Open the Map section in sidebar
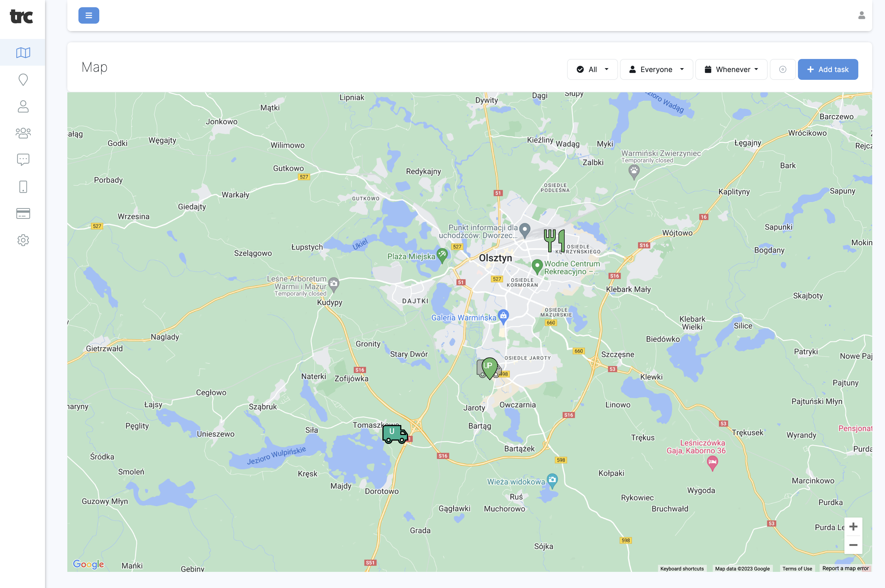This screenshot has width=885, height=588. click(x=23, y=53)
